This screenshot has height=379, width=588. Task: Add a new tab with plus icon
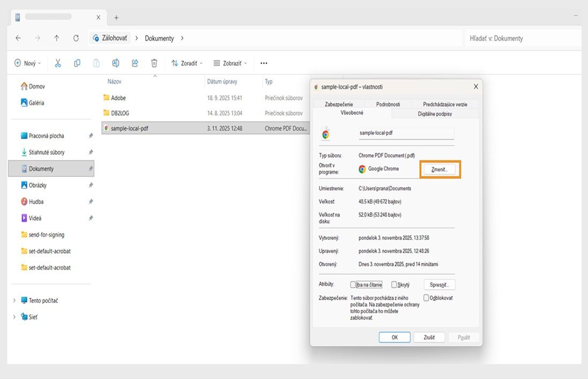click(116, 18)
